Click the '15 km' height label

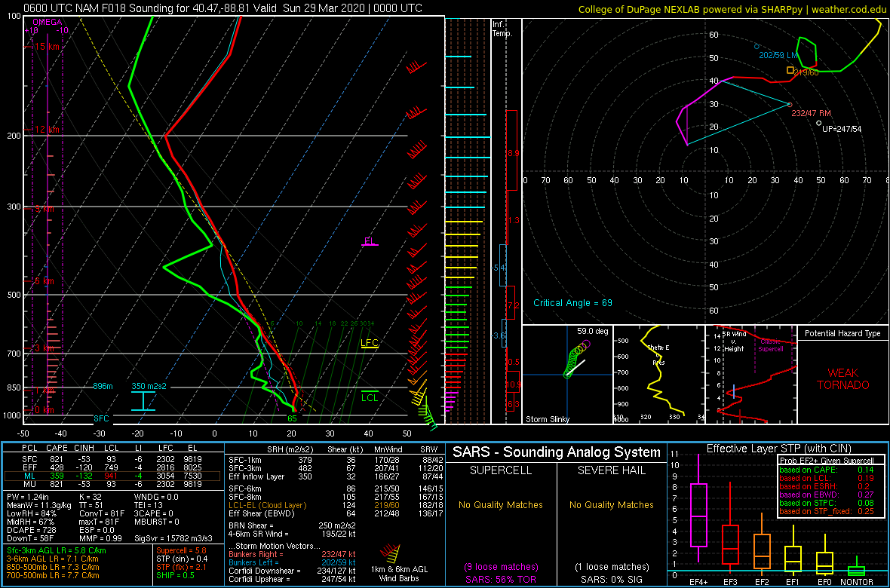point(45,46)
